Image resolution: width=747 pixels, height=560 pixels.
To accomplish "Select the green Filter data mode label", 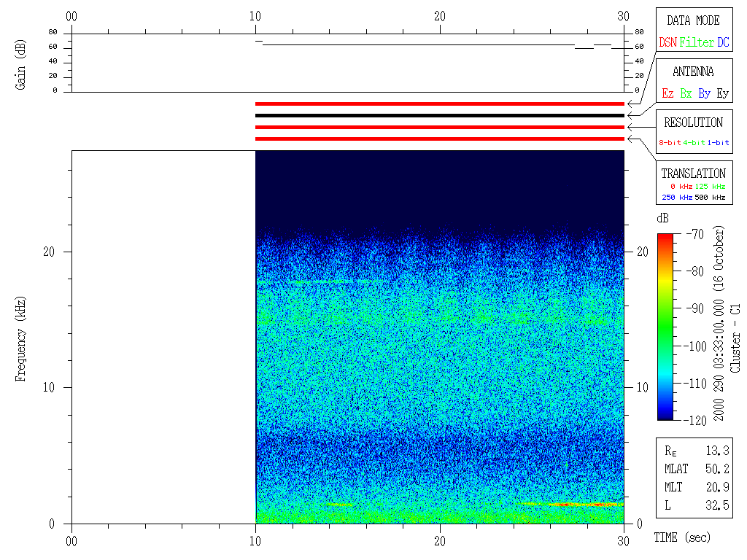I will (697, 43).
